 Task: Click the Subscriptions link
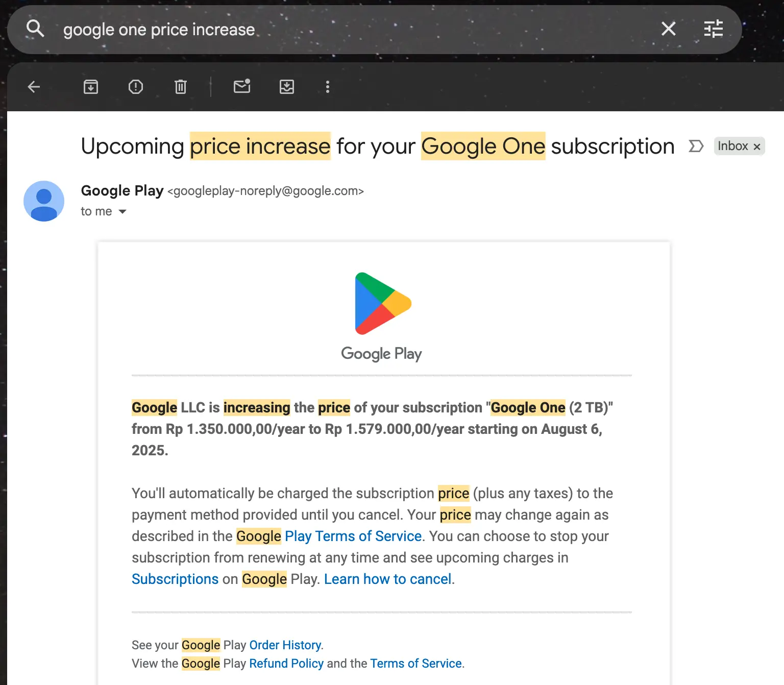(175, 579)
